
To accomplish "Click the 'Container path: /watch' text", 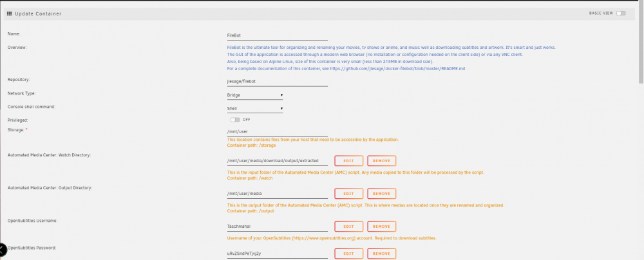I will (x=250, y=178).
